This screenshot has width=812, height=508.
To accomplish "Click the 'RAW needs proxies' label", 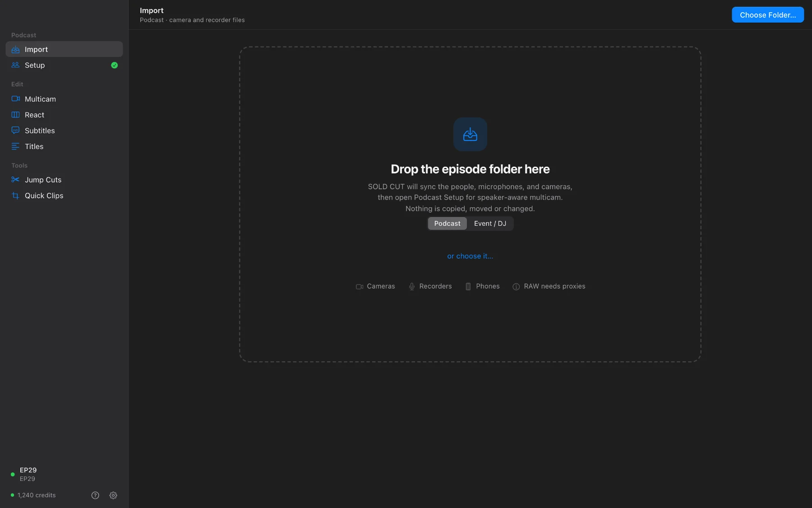I will (x=554, y=286).
